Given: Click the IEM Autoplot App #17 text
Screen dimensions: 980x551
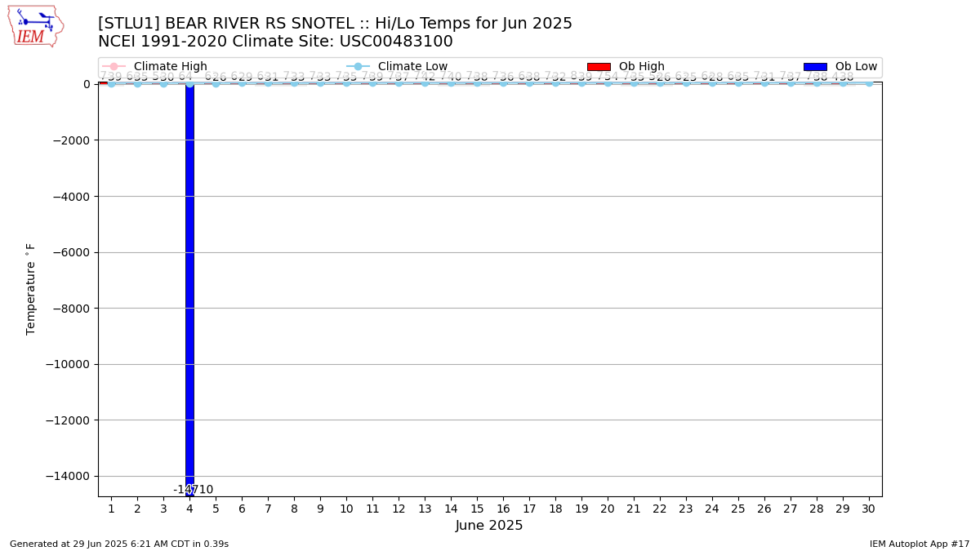Looking at the screenshot, I should point(920,544).
